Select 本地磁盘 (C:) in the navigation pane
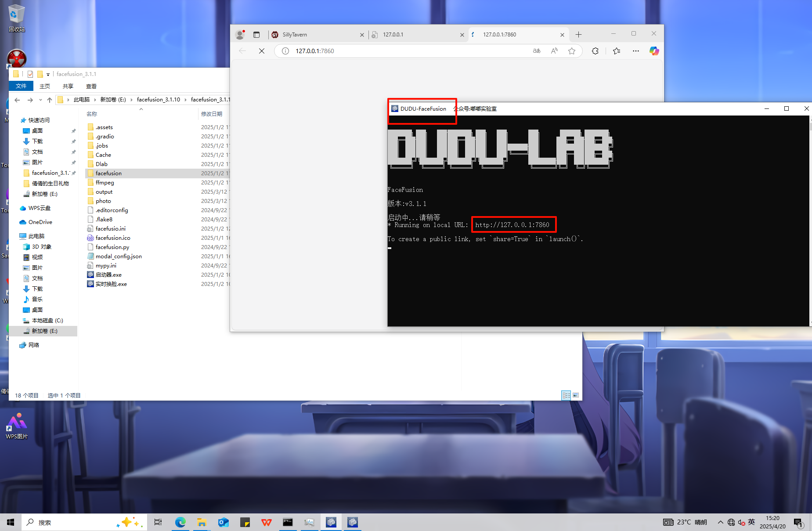812x531 pixels. [47, 321]
